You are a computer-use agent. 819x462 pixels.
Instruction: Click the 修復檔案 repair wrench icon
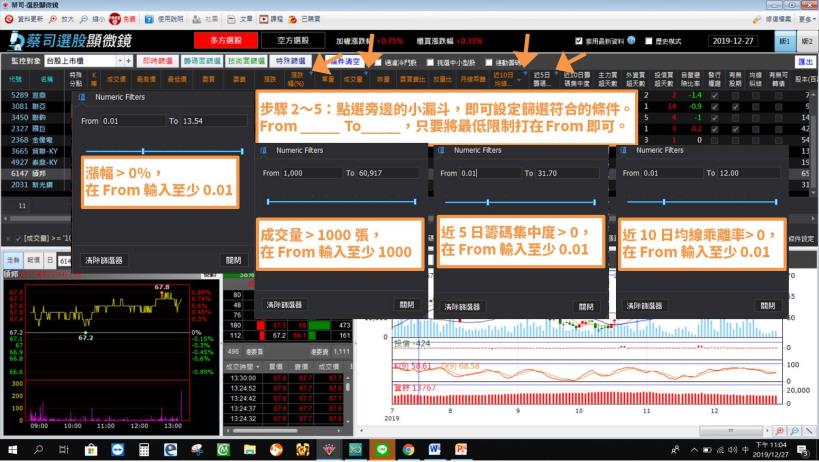pos(756,19)
